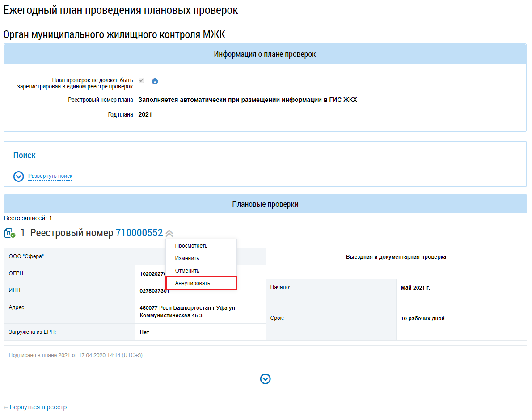532x420 pixels.
Task: Click the Информация о плане проверок header
Action: pyautogui.click(x=265, y=54)
